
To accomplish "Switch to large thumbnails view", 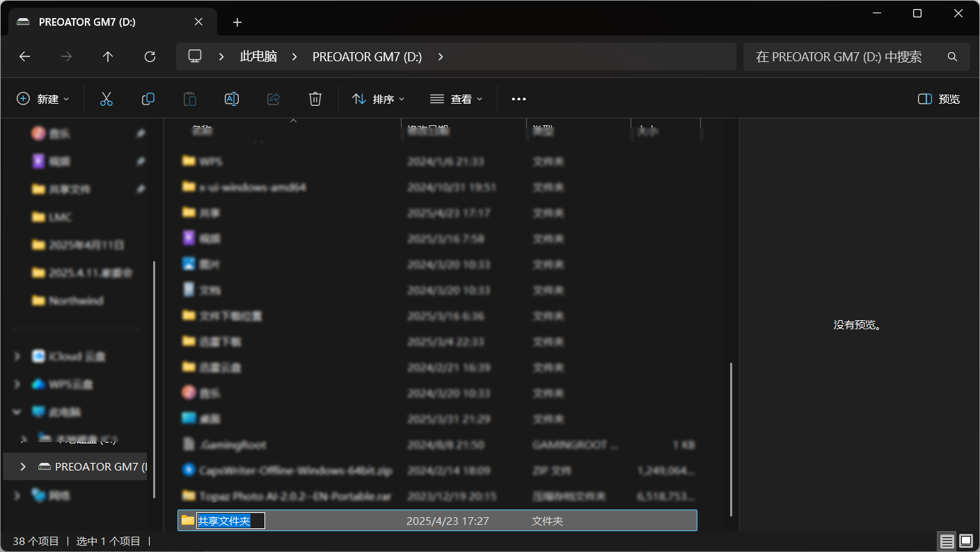I will (966, 541).
